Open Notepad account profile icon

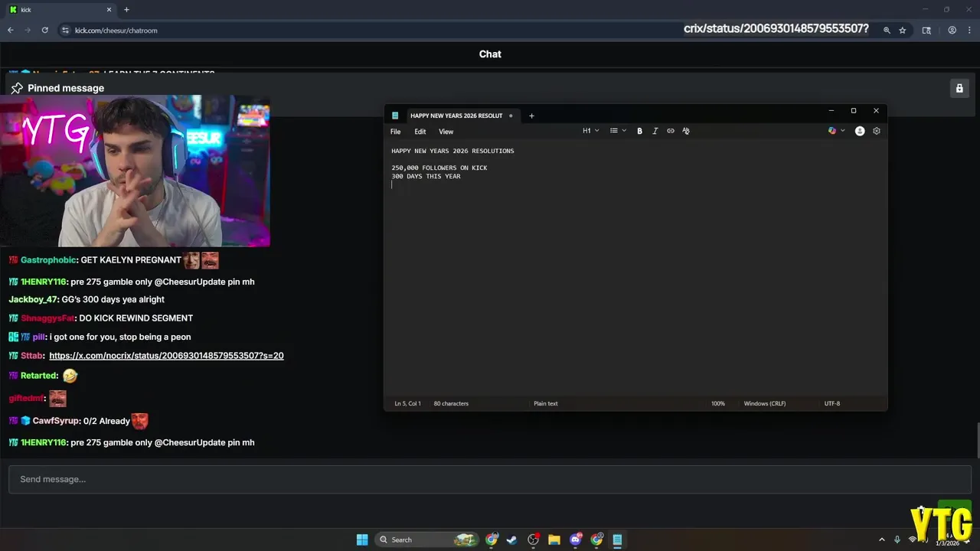click(x=860, y=131)
